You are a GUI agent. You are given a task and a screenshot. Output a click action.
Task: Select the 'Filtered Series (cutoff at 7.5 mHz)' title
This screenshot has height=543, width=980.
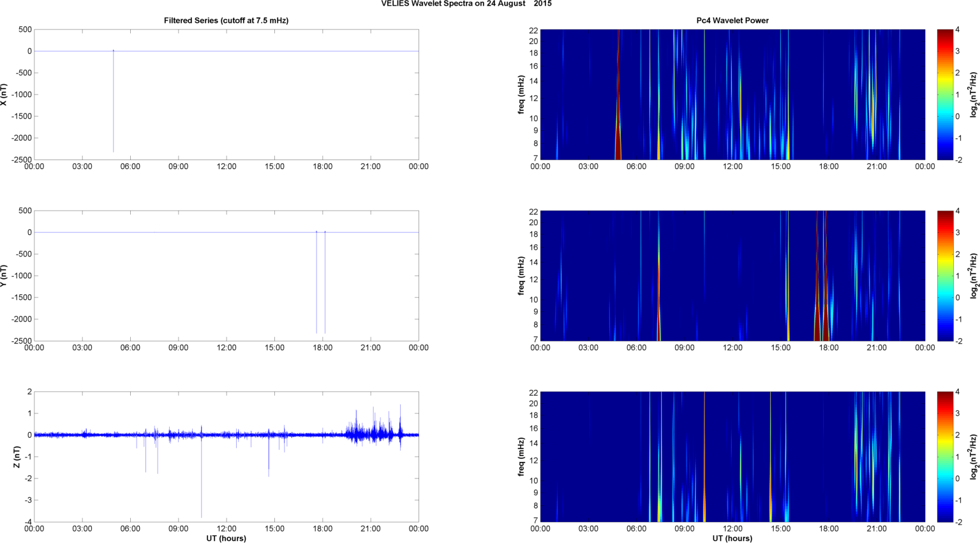point(226,20)
